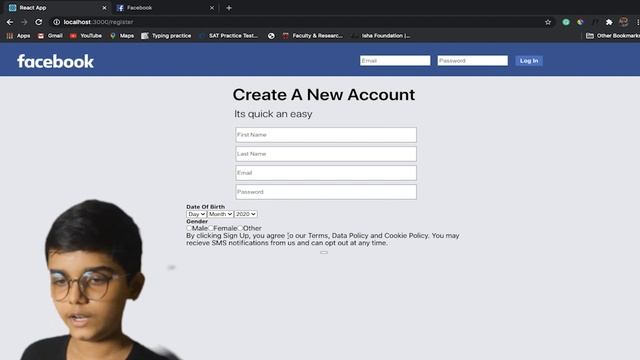
Task: Close the Facebook tab
Action: click(x=212, y=8)
